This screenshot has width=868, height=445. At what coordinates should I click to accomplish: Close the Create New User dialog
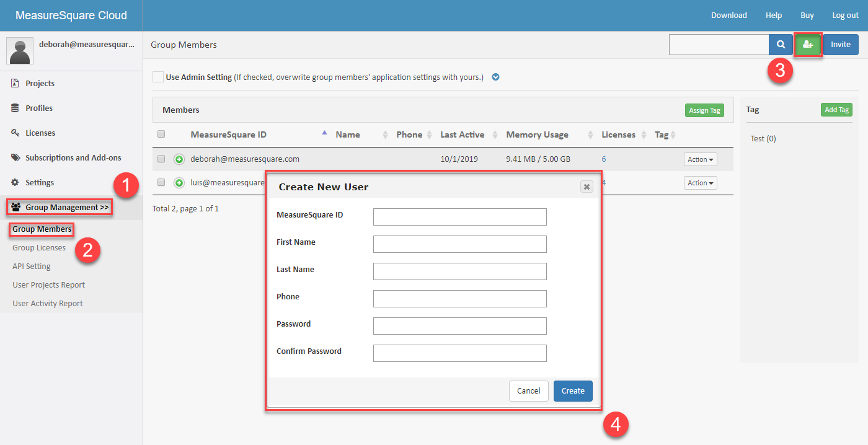coord(587,187)
